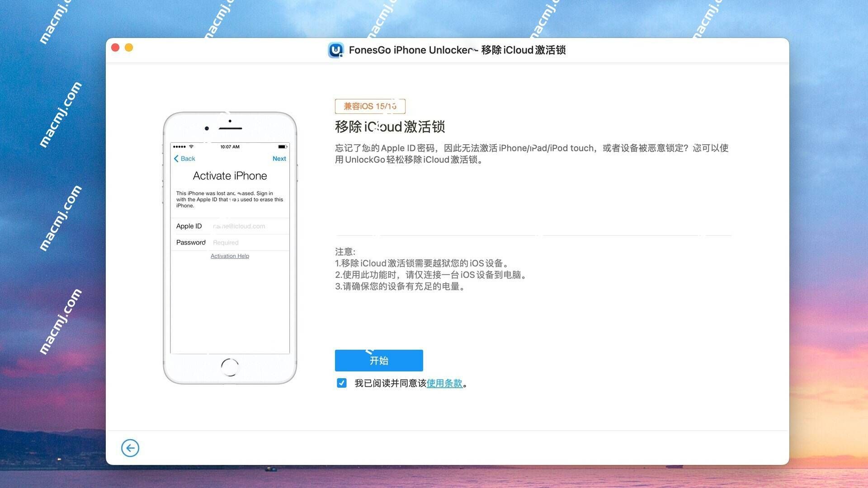Click note 2 about connecting one device
This screenshot has height=488, width=868.
pos(432,275)
